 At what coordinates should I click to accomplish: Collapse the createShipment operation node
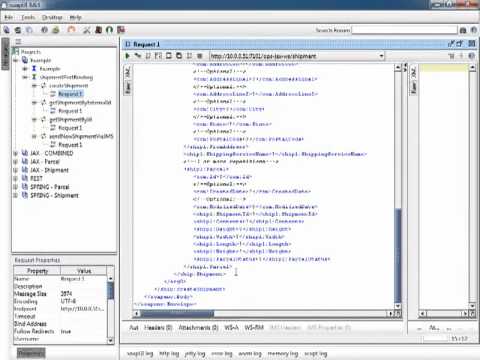34,86
